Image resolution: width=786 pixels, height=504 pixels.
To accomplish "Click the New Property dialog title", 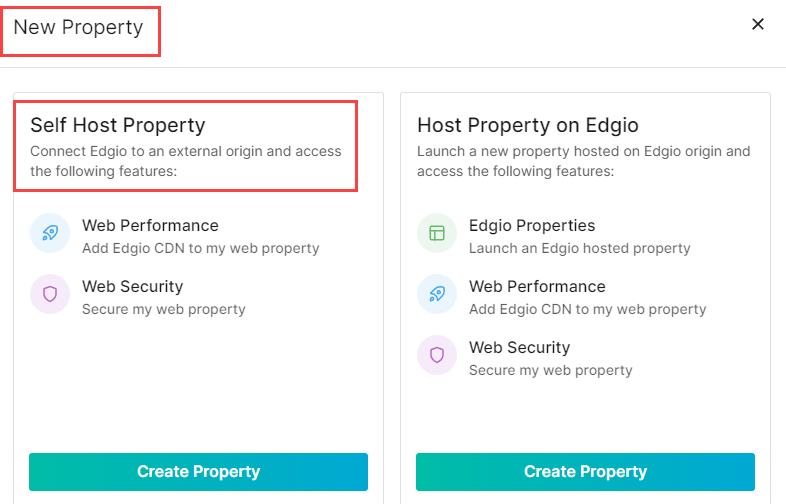I will [x=78, y=28].
